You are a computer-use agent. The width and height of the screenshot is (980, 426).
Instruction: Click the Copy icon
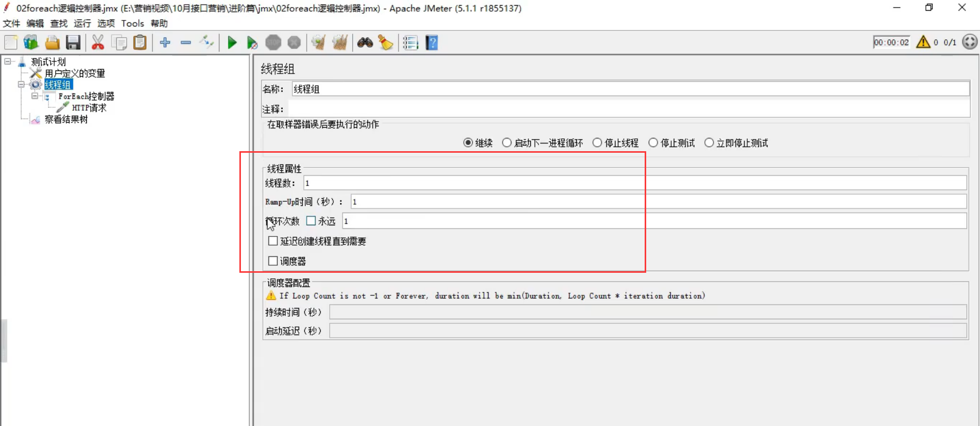click(x=119, y=42)
